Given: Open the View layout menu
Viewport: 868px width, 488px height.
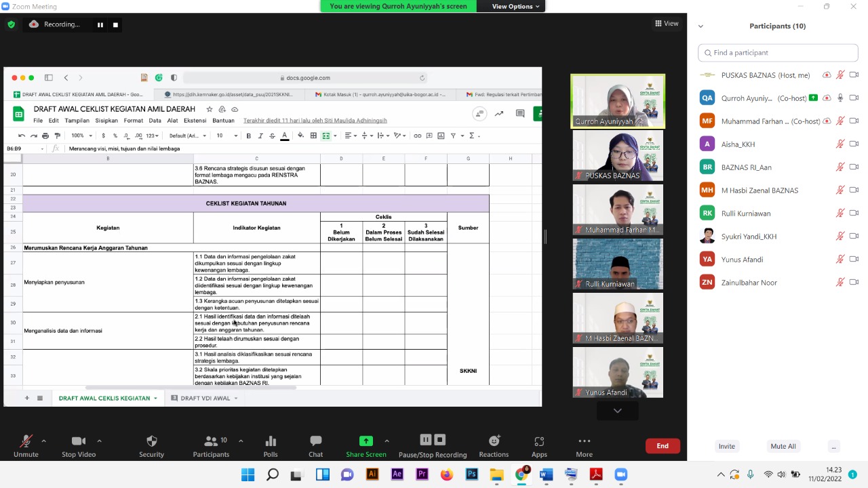Looking at the screenshot, I should click(x=667, y=24).
